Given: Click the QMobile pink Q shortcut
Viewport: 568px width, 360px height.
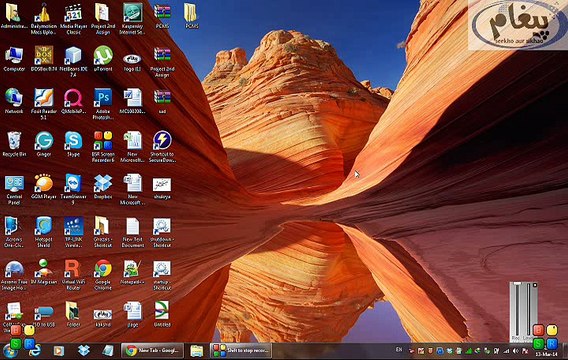Looking at the screenshot, I should [x=74, y=101].
